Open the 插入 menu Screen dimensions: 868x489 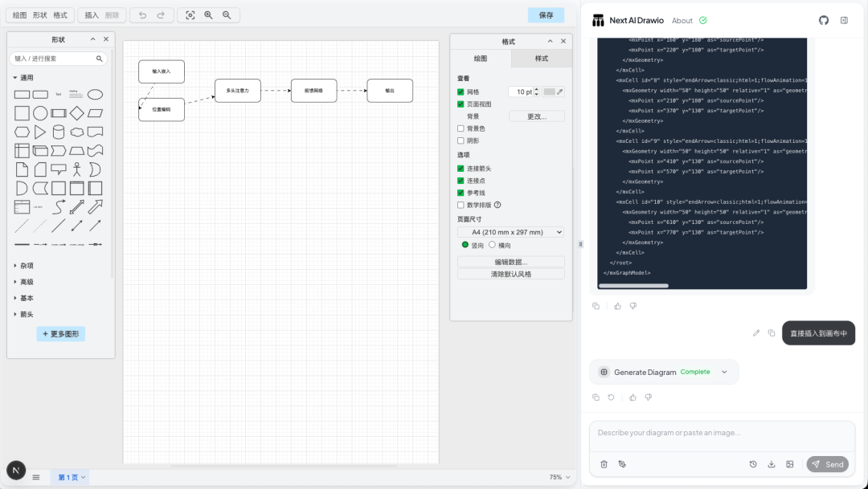point(92,15)
